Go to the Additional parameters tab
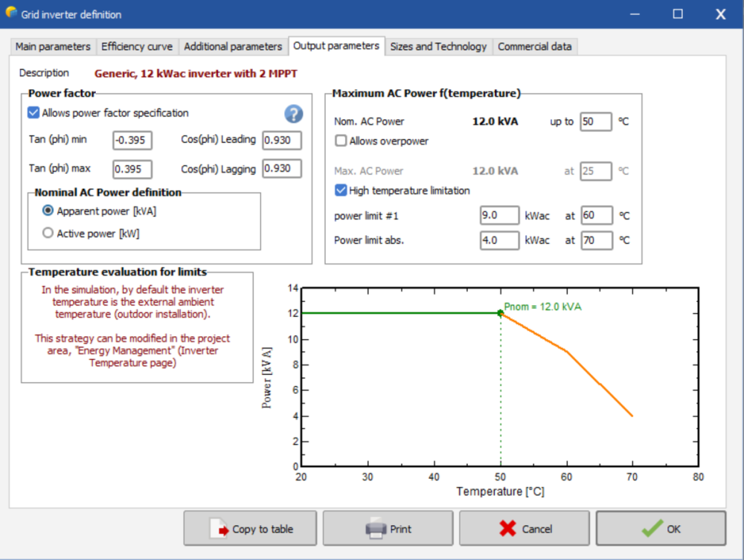Image resolution: width=744 pixels, height=560 pixels. [233, 46]
